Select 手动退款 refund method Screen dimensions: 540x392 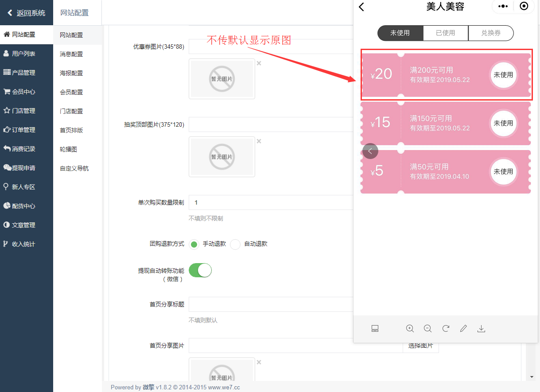point(194,244)
